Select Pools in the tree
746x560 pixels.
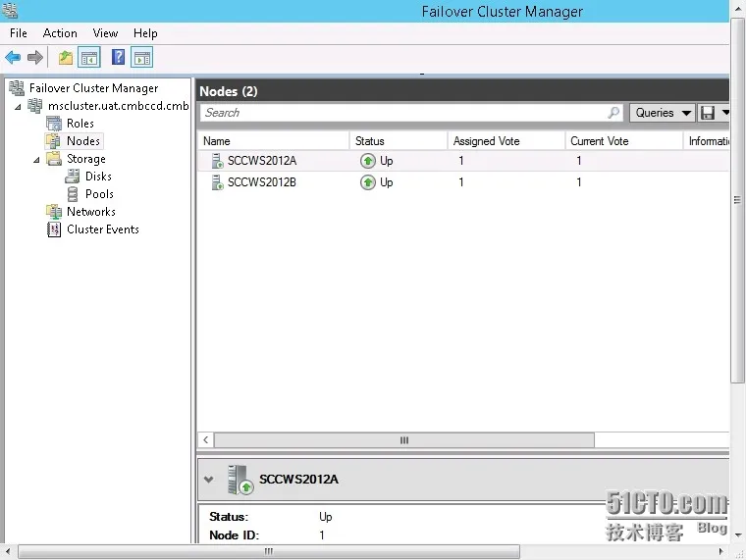click(99, 194)
